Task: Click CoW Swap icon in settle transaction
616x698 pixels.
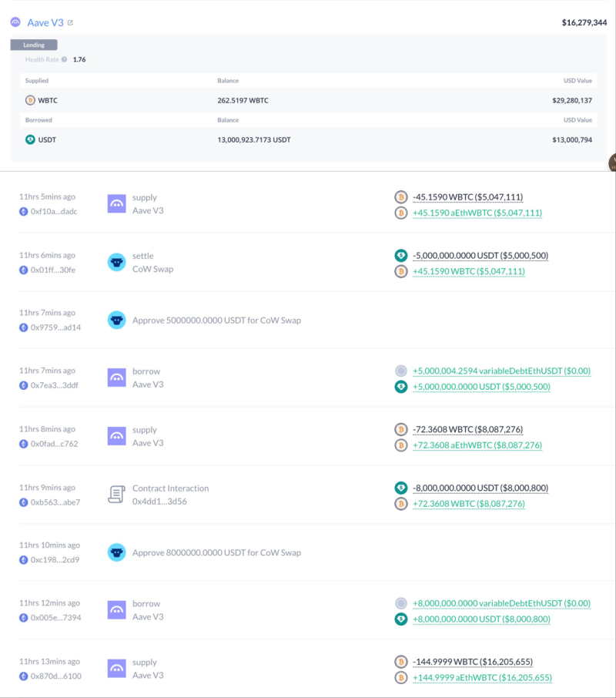Action: click(x=116, y=262)
